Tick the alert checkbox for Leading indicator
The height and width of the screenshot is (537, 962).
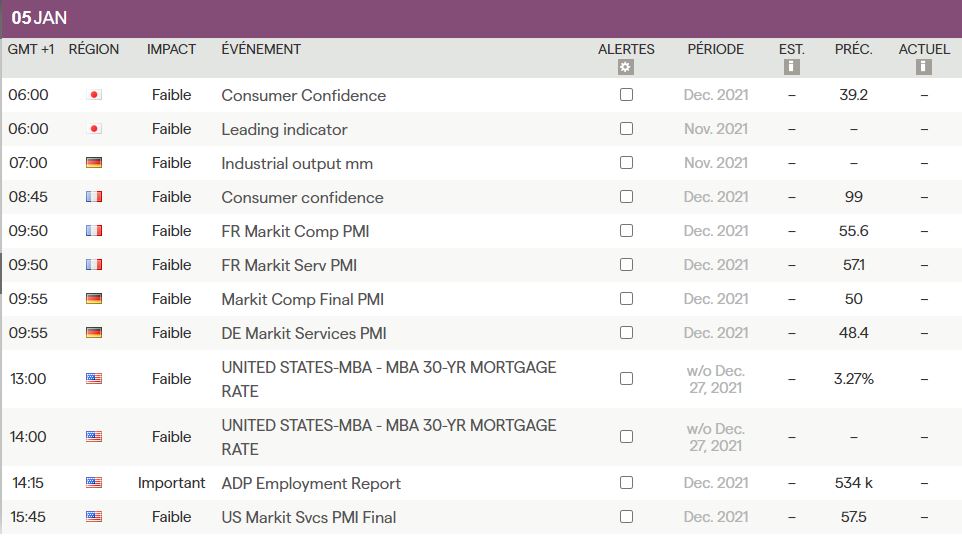(x=626, y=129)
